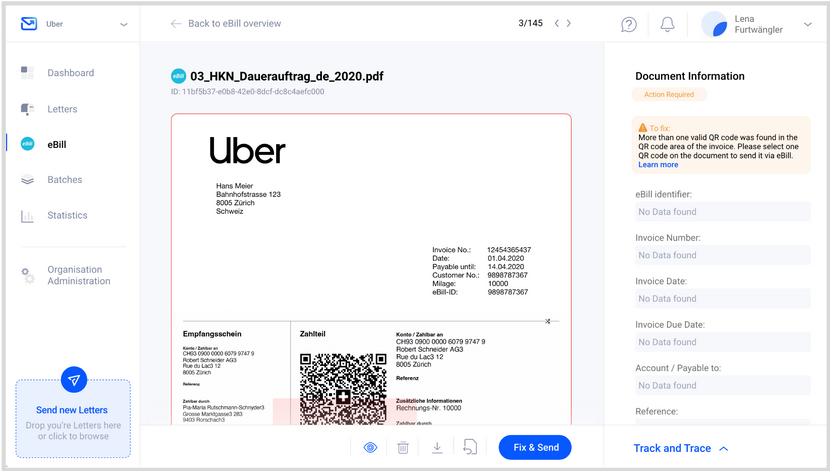This screenshot has width=830, height=471.
Task: Open the Uber organisation dropdown
Action: [x=123, y=24]
